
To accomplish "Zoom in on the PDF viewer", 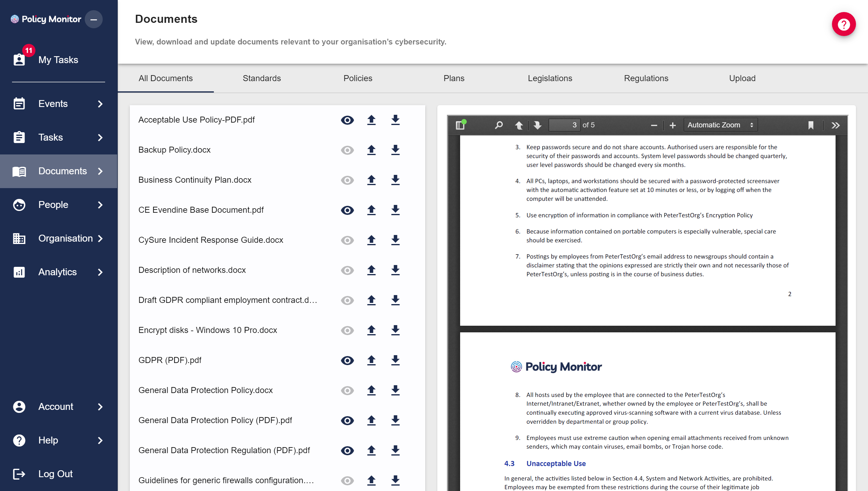I will click(x=672, y=125).
